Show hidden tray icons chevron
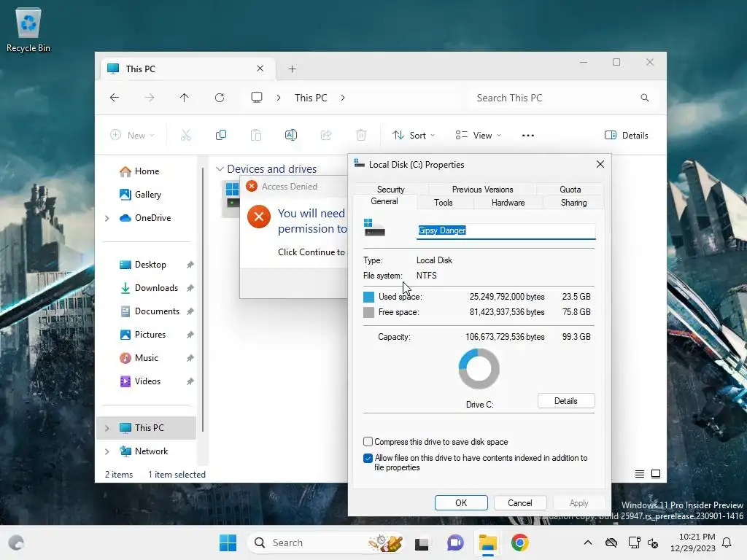Image resolution: width=747 pixels, height=560 pixels. (x=588, y=542)
